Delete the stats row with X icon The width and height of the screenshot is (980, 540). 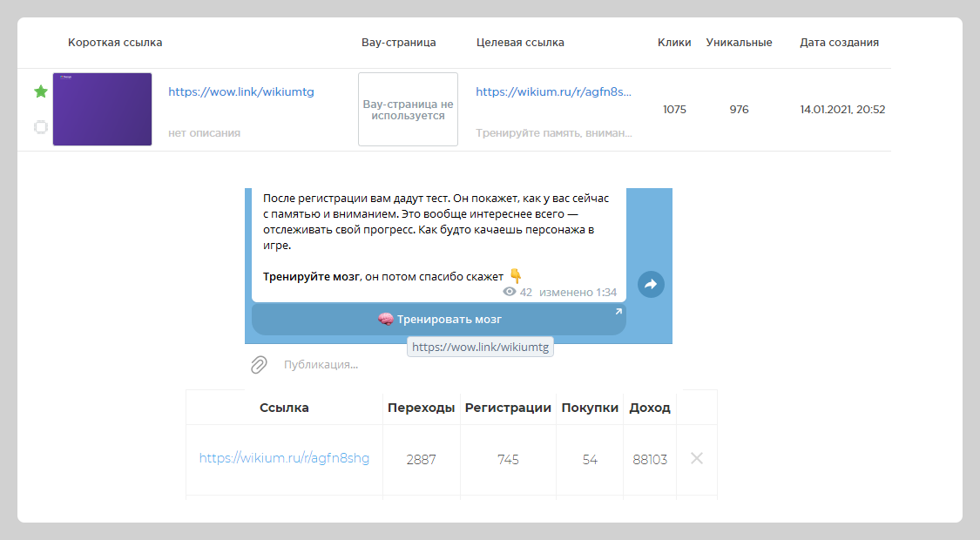pyautogui.click(x=697, y=458)
